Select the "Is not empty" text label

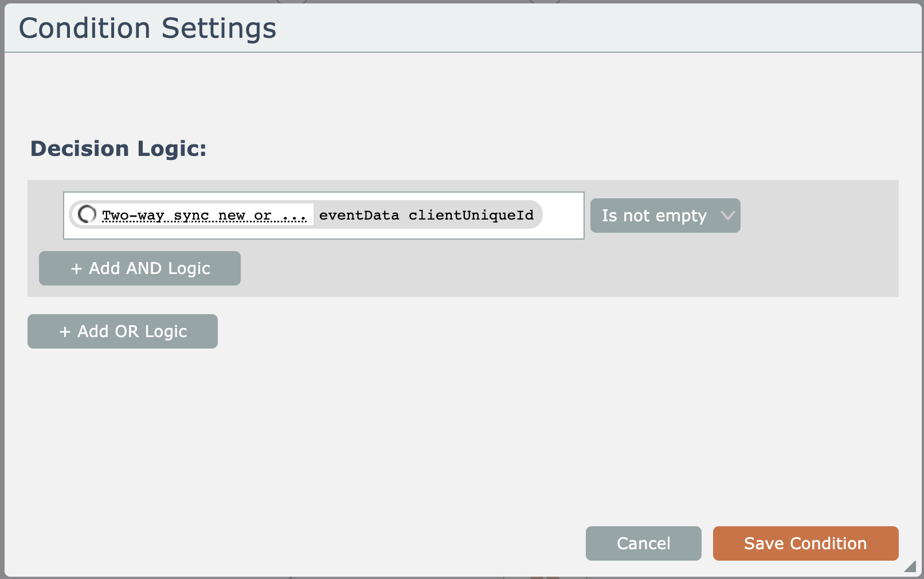654,216
